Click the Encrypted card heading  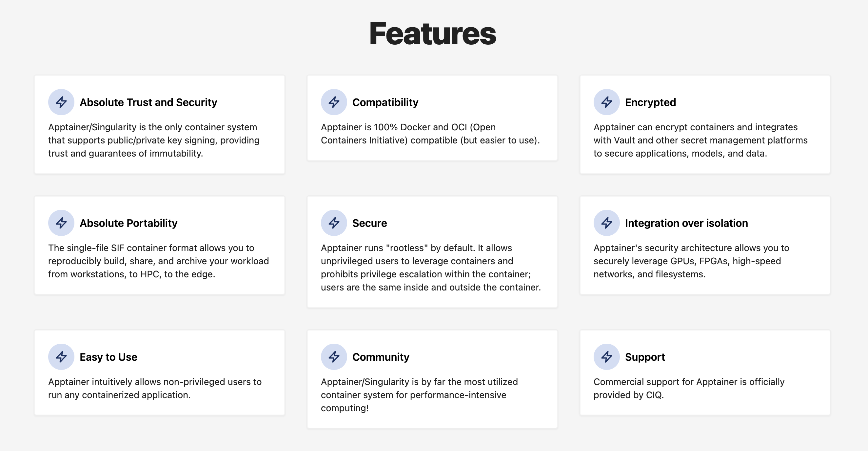tap(650, 102)
